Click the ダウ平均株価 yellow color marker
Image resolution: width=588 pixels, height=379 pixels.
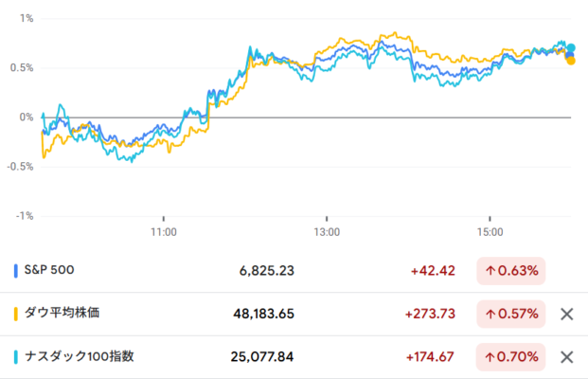click(15, 314)
